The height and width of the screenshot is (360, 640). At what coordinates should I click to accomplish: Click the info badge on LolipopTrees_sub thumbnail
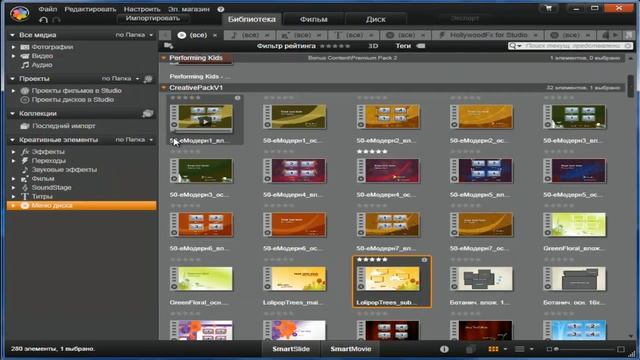424,260
